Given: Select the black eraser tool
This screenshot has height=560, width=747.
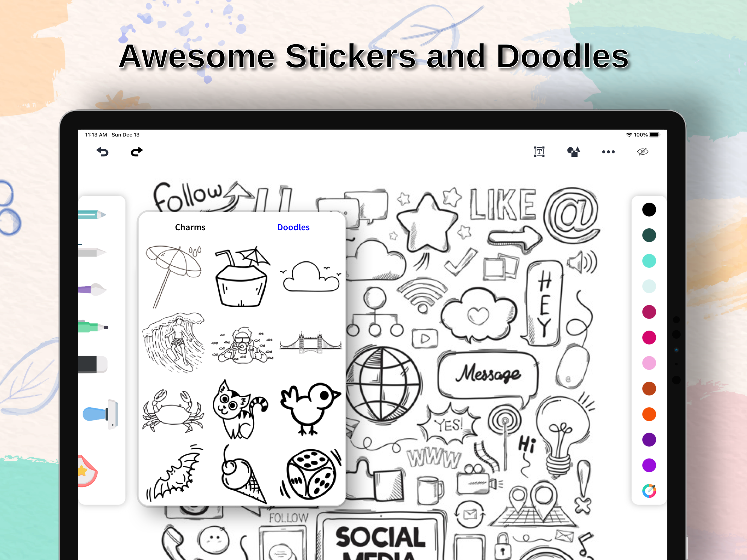Looking at the screenshot, I should coord(92,364).
